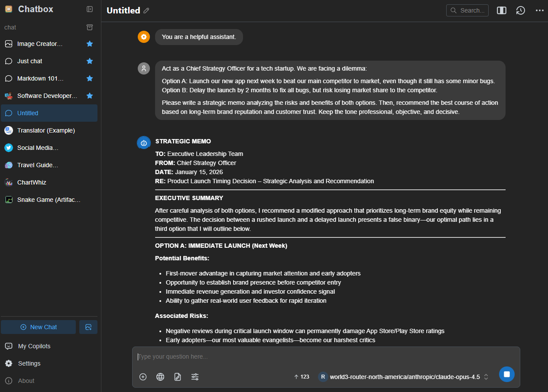Open the Translator (Example) chat

click(x=46, y=130)
